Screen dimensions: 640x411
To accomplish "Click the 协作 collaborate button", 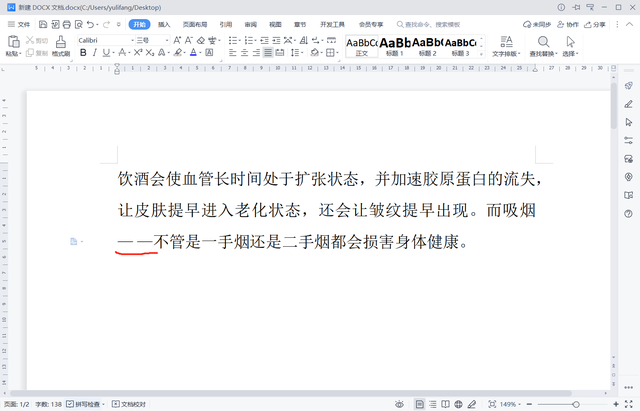I will (x=568, y=24).
